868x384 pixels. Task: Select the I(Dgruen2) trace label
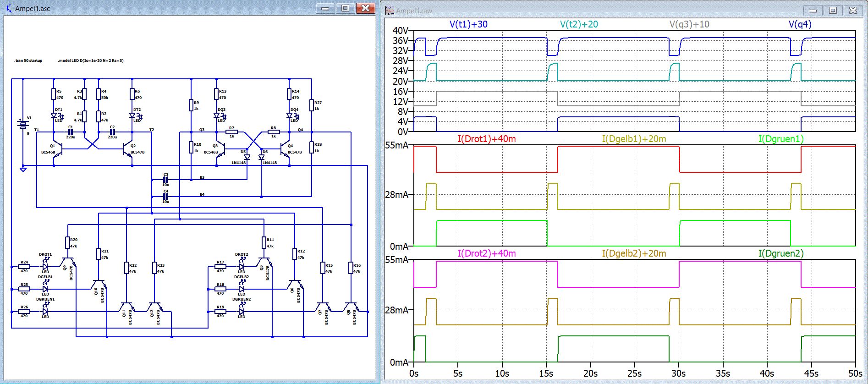click(781, 253)
